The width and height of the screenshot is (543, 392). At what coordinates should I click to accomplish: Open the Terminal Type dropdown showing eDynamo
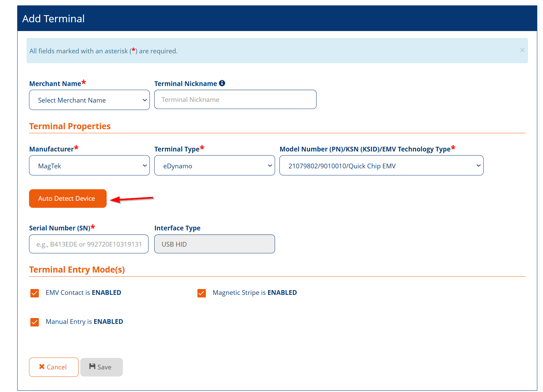point(214,166)
